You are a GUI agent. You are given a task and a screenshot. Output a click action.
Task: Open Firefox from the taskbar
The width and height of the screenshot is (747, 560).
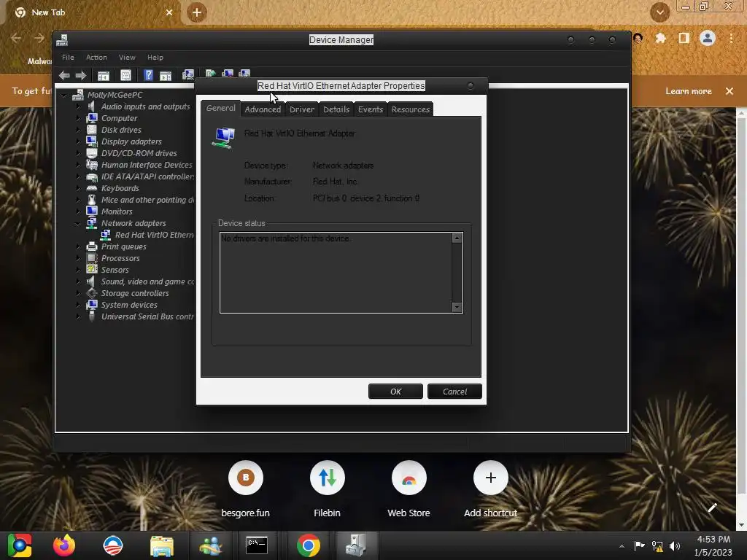(x=64, y=545)
